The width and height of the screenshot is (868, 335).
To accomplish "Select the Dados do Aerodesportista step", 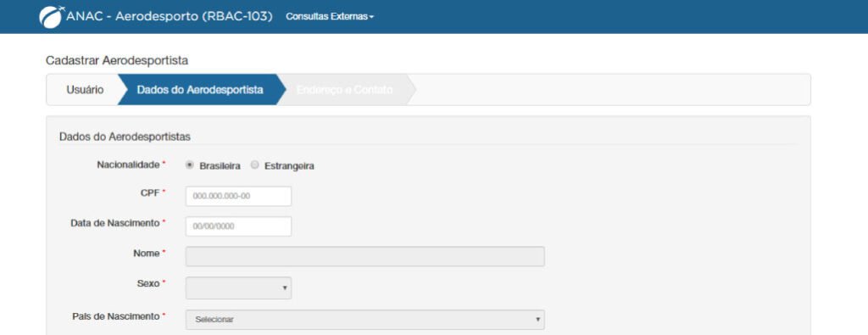I will (200, 90).
